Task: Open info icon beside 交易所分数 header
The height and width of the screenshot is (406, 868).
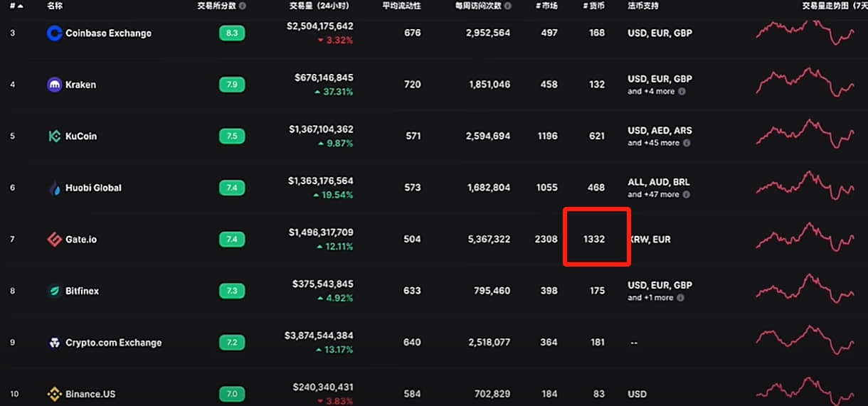Action: pos(243,6)
